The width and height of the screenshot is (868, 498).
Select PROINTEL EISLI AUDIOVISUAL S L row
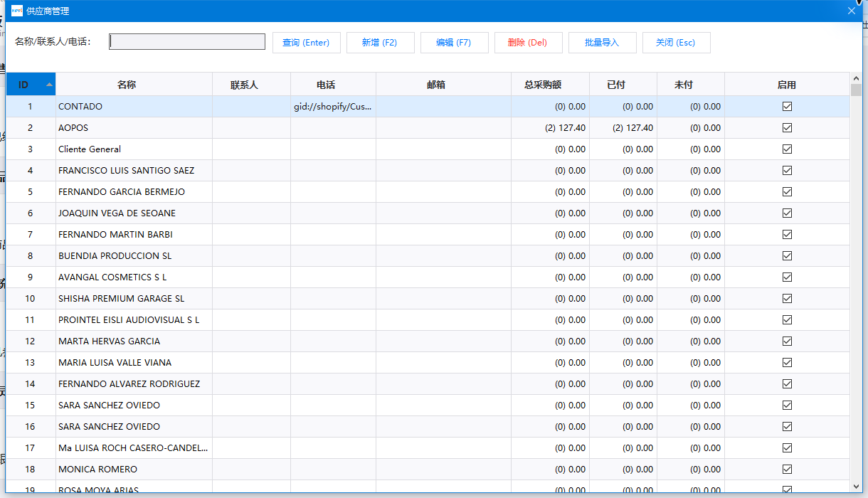pos(428,320)
